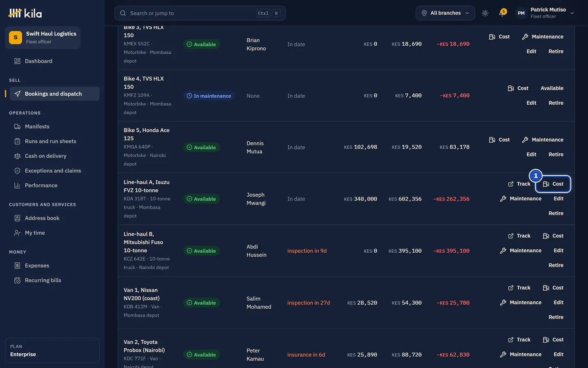This screenshot has width=588, height=368.
Task: Open My time
Action: click(55, 233)
